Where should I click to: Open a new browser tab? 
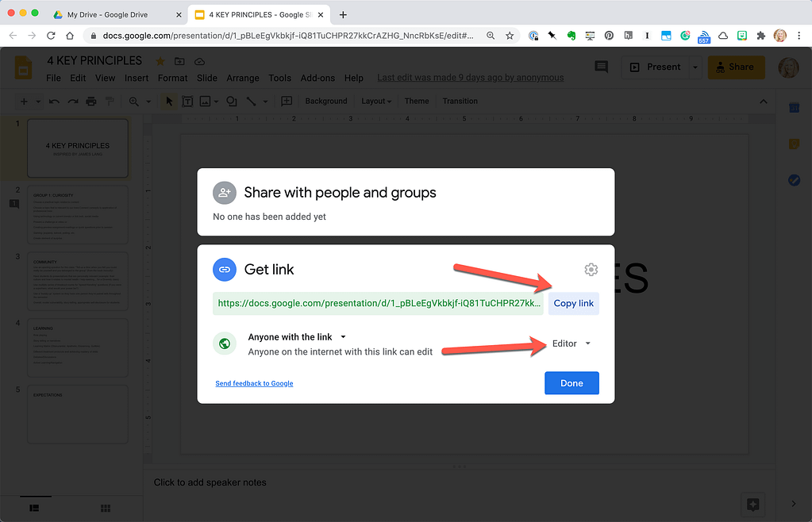(343, 14)
